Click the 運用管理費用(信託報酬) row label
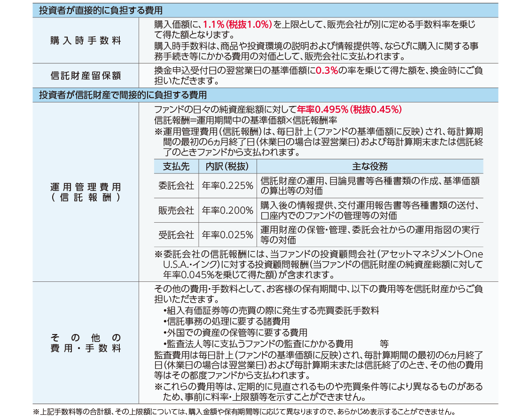531x420 pixels. (86, 192)
